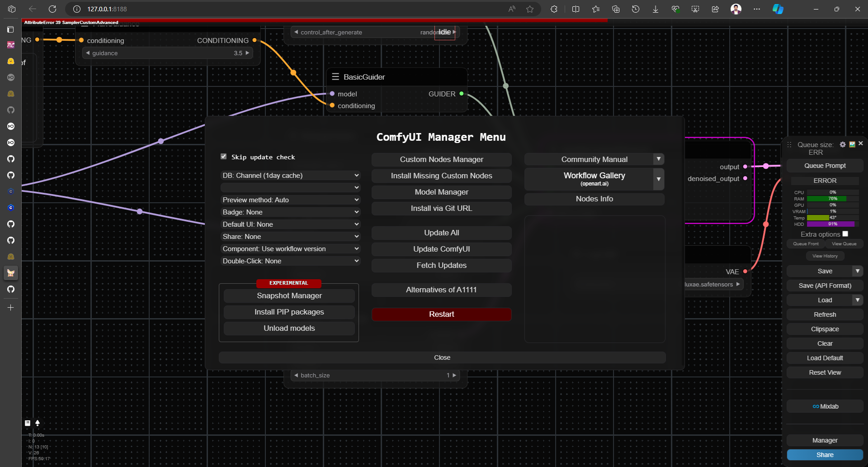The image size is (868, 467).
Task: Open the browser Extensions puzzle icon
Action: click(x=554, y=9)
